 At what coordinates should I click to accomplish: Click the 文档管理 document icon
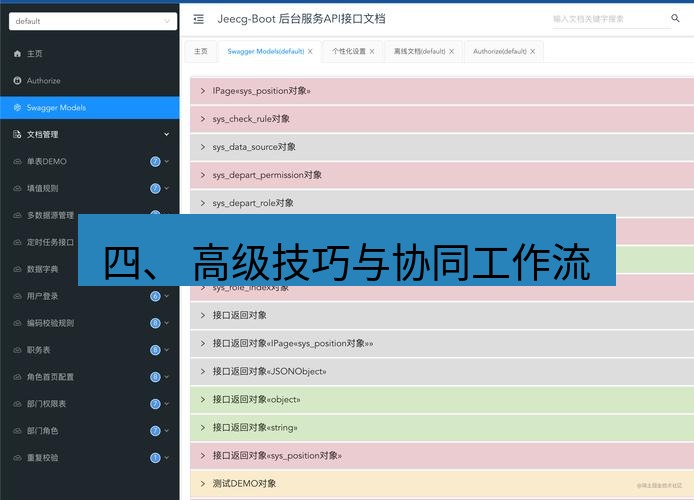coord(17,134)
